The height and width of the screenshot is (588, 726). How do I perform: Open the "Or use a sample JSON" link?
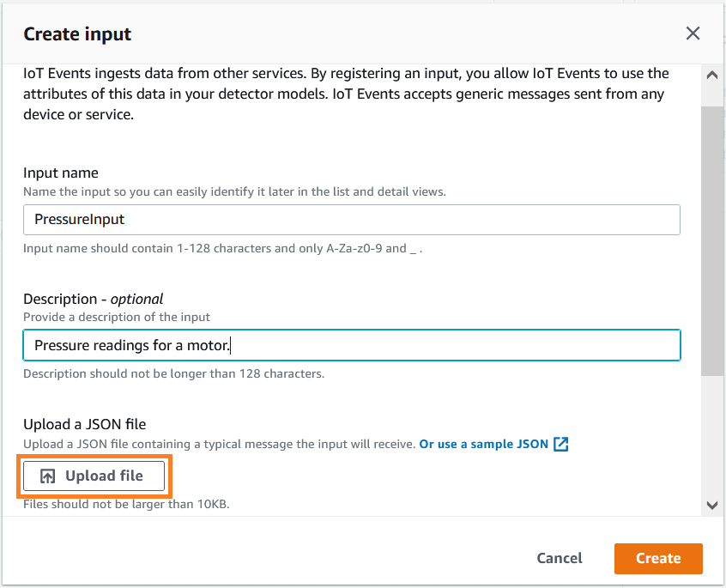pyautogui.click(x=483, y=444)
